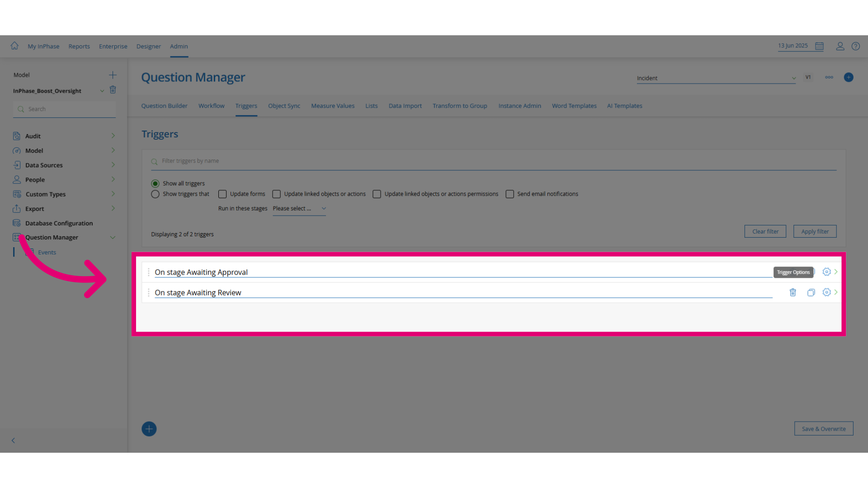Delete InPhase_Boost_Oversight model trash icon
This screenshot has width=868, height=488.
(x=113, y=90)
